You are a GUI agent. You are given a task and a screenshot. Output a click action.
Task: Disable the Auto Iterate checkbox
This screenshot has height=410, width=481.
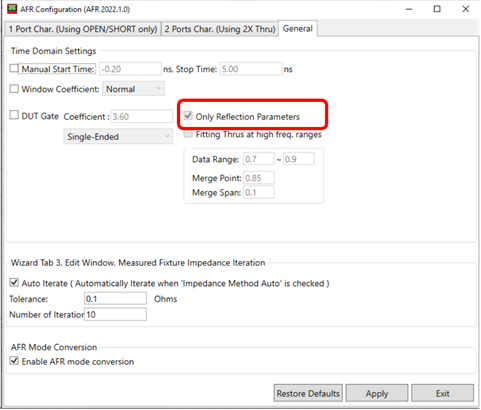[x=14, y=283]
